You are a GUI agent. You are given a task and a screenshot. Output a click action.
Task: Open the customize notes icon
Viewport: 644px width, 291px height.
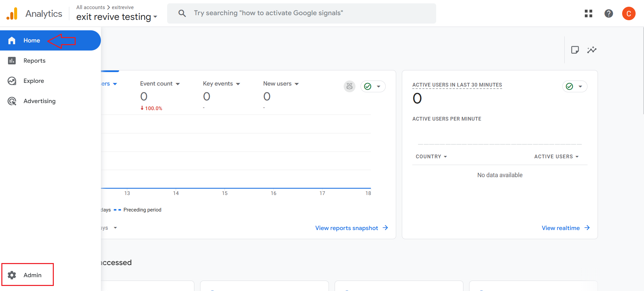(575, 50)
